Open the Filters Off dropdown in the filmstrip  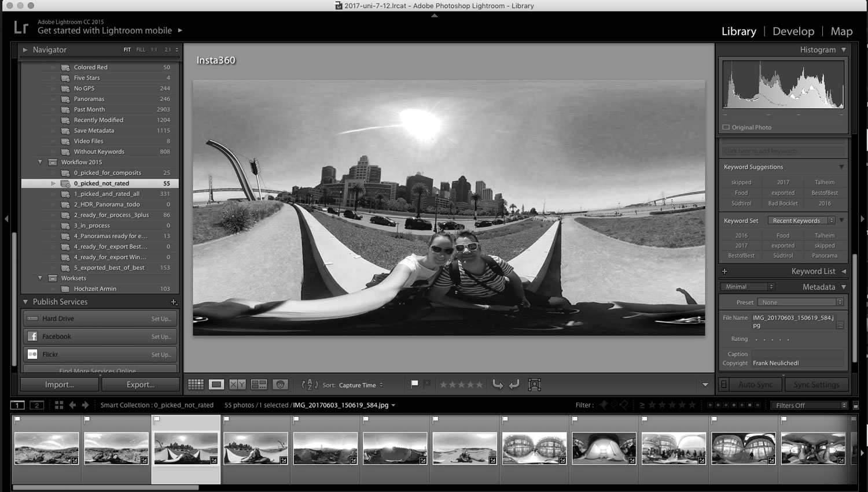click(809, 405)
